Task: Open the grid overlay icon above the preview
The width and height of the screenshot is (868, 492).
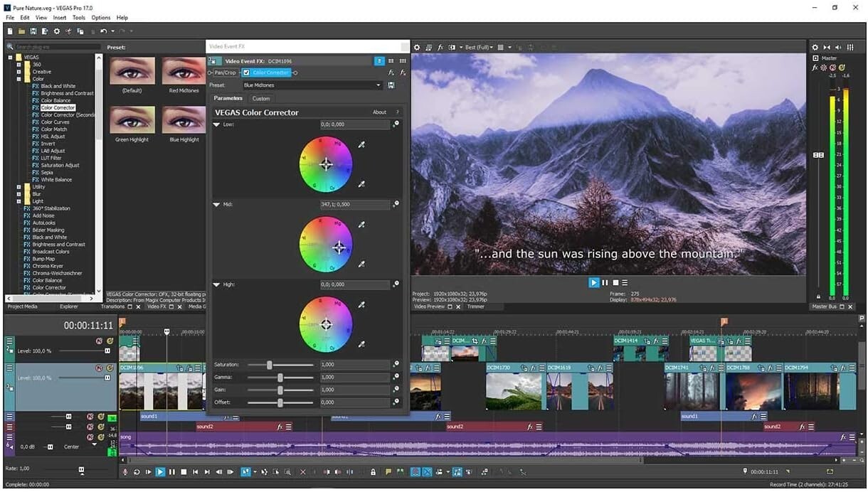Action: [501, 47]
